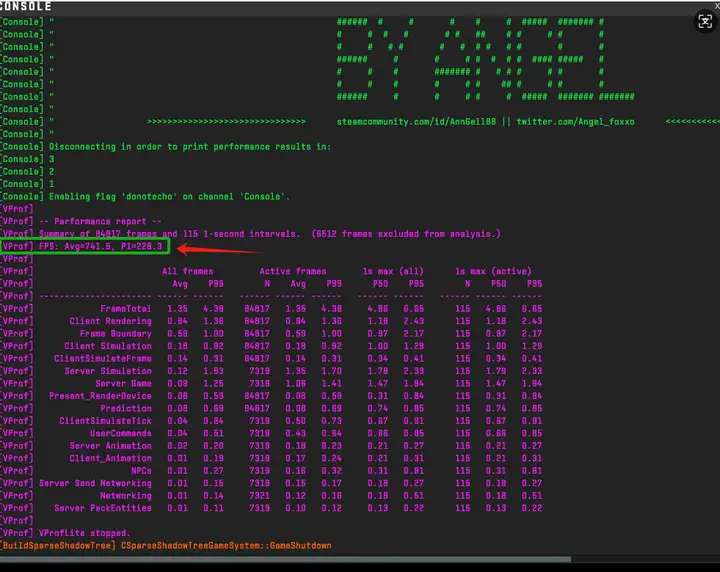
Task: Click the horizontal scrollbar at the bottom
Action: point(285,559)
